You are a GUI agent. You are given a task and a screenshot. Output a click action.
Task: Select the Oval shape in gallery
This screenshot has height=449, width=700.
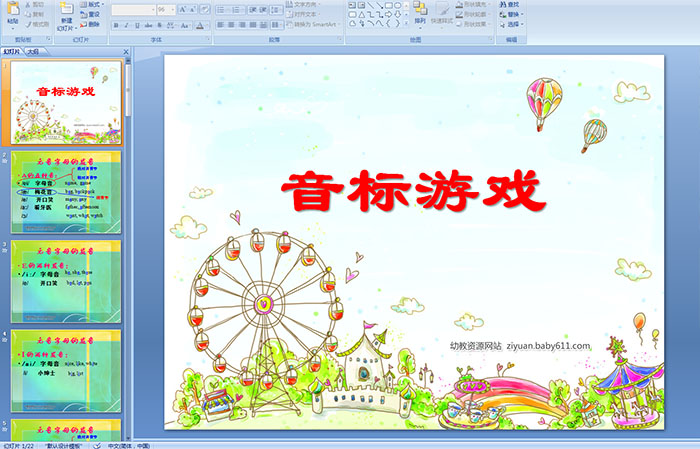pos(398,5)
